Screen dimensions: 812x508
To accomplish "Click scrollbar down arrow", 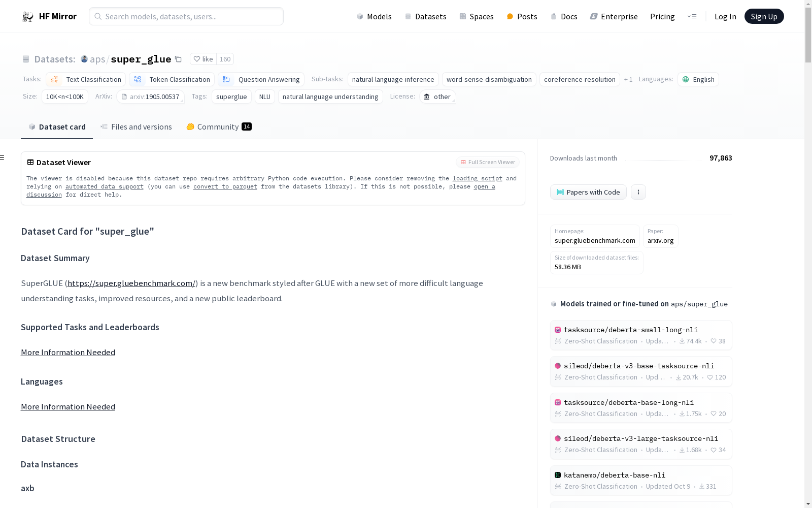I will pos(808,504).
